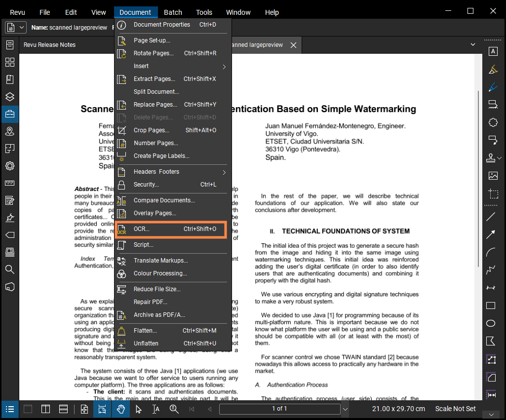Open the Batch menu
Screen dimensions: 506x420
coord(173,12)
